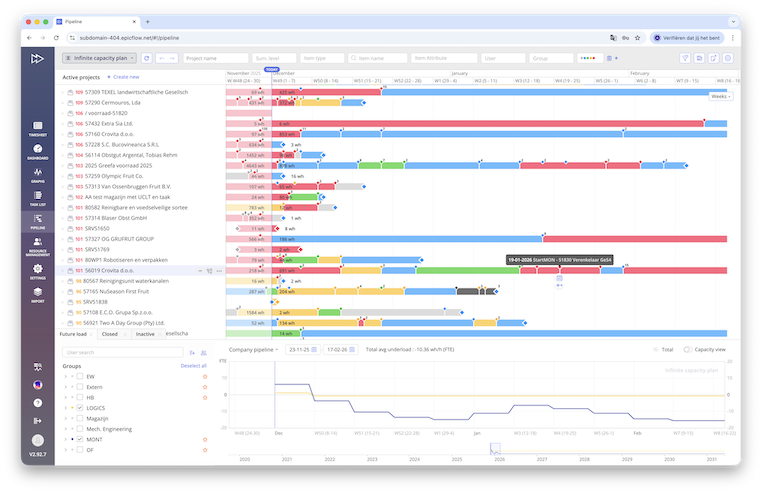Open the Timesheet view in sidebar

pyautogui.click(x=37, y=126)
